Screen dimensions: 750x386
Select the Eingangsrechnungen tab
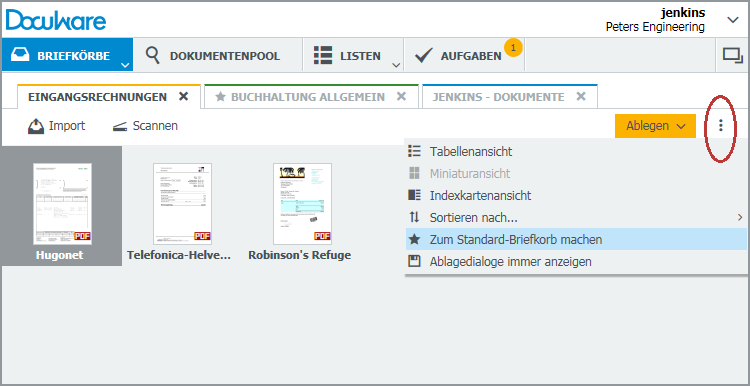[x=97, y=97]
